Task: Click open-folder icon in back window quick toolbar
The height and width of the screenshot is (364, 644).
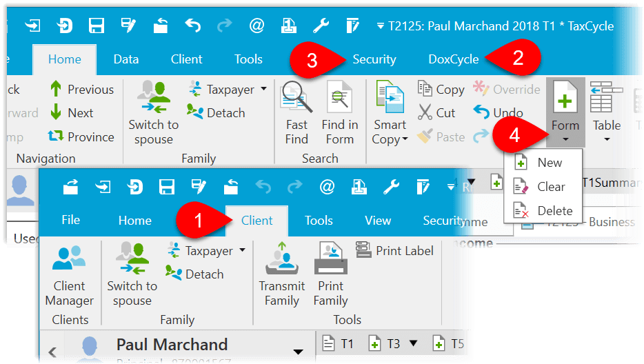Action: [x=161, y=26]
